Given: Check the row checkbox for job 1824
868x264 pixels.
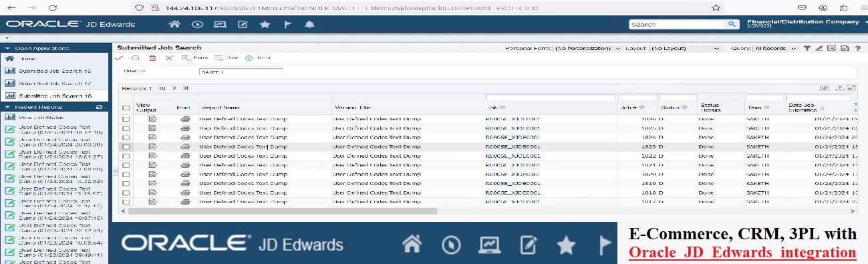Looking at the screenshot, I should click(126, 137).
